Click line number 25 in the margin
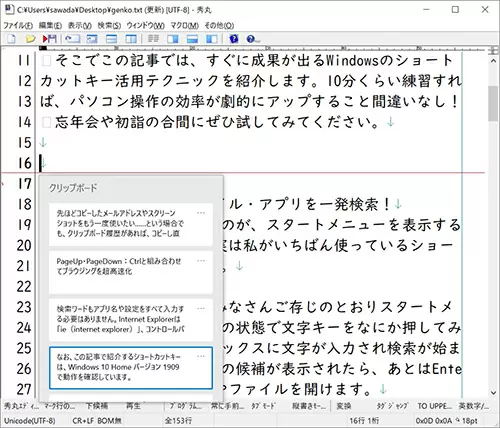The height and width of the screenshot is (428, 500). click(24, 348)
